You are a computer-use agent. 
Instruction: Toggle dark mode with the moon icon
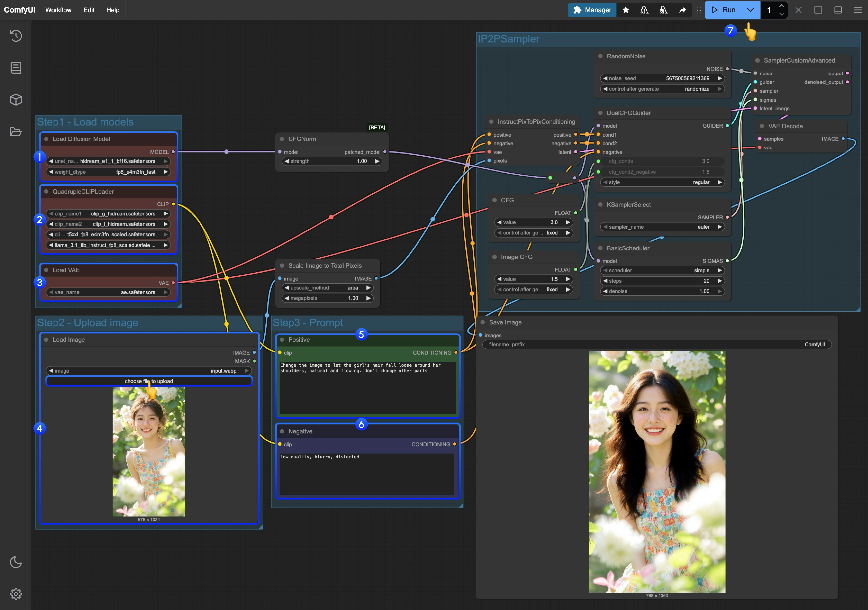pos(16,562)
